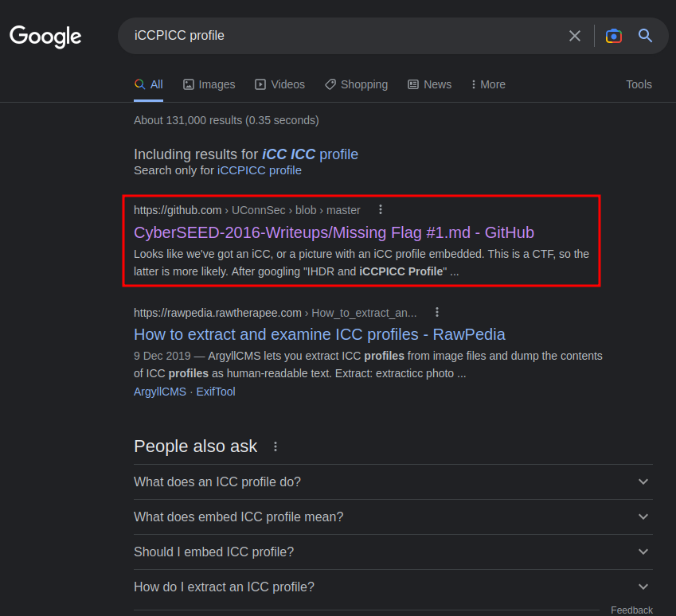Click the Feedback link
676x616 pixels.
[631, 610]
